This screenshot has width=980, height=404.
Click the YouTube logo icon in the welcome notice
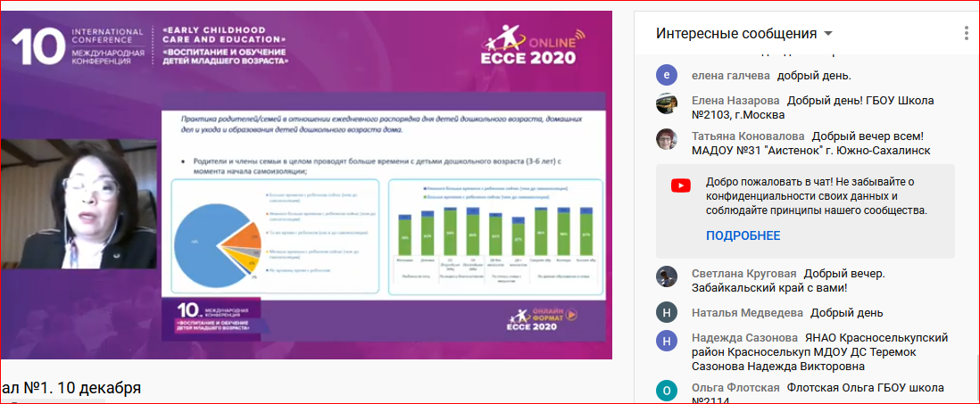coord(681,185)
